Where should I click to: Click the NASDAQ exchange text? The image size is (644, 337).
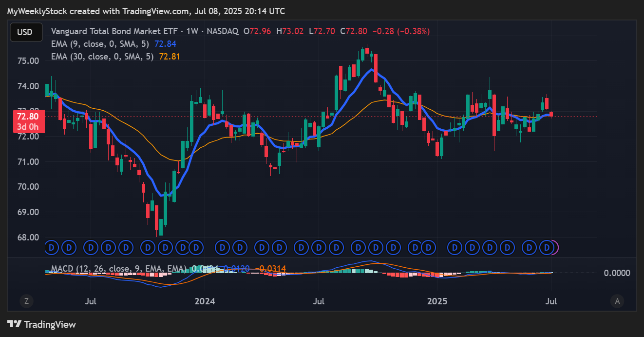pos(222,31)
